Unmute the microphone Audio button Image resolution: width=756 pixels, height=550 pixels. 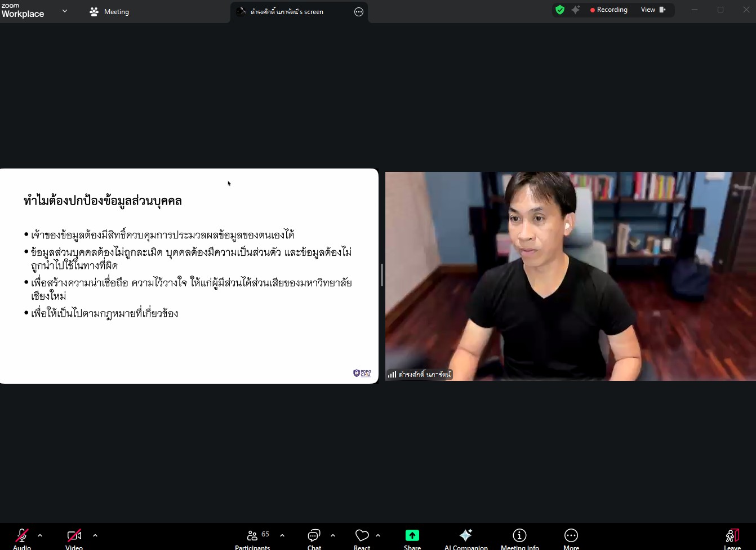[x=22, y=536]
